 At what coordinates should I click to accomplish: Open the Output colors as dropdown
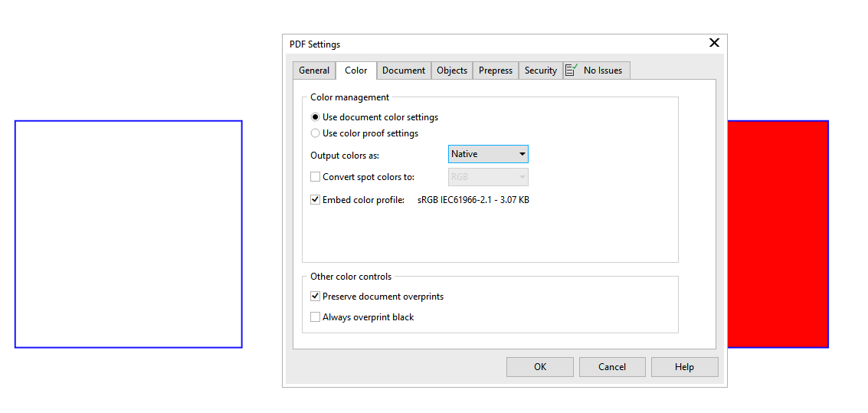tap(488, 154)
